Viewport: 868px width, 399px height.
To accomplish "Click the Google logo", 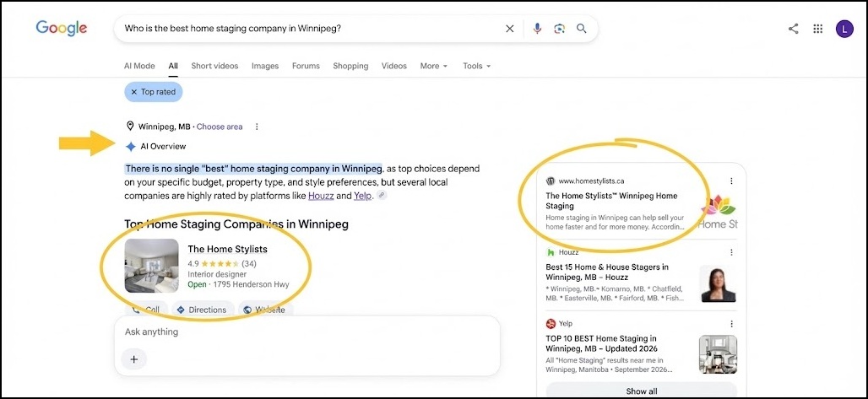I will [62, 28].
